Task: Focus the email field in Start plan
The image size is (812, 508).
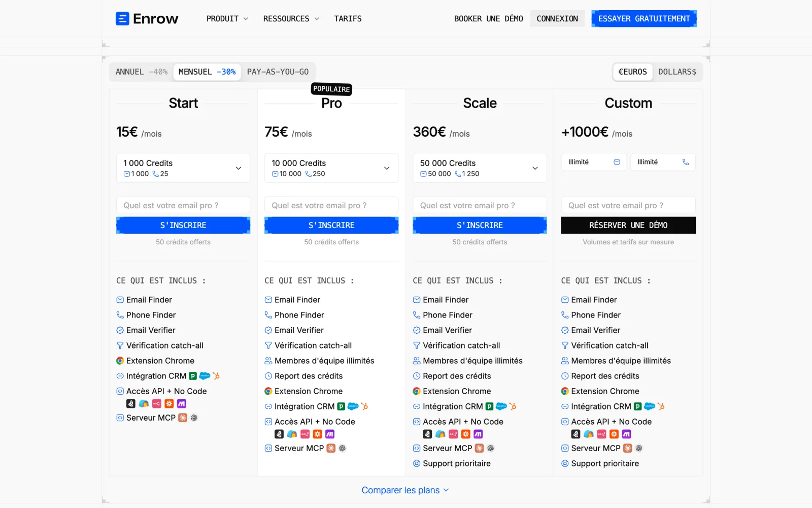Action: [183, 205]
